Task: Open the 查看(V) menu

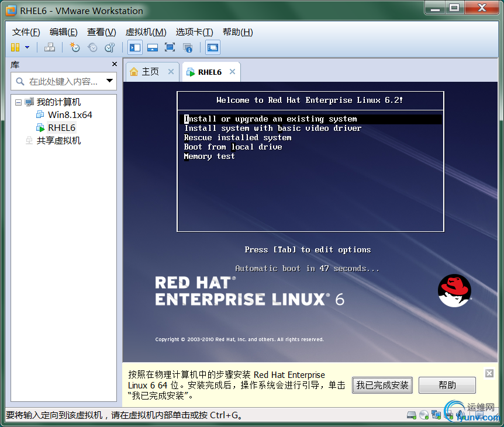Action: [x=101, y=32]
